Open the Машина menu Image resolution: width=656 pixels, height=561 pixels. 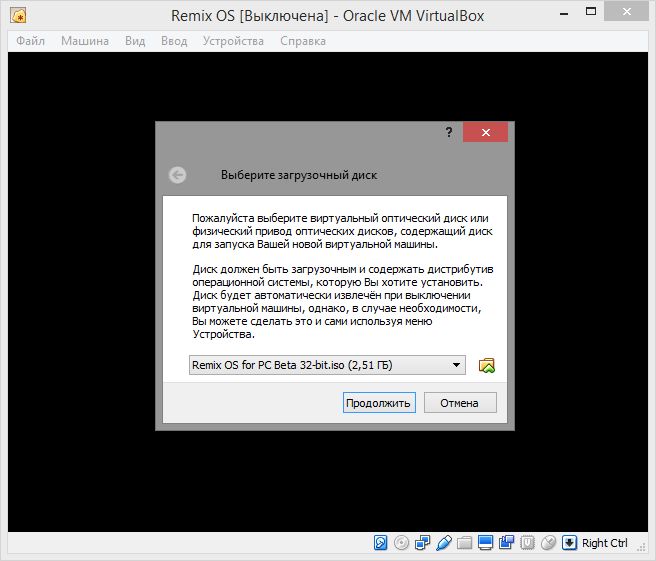click(85, 41)
